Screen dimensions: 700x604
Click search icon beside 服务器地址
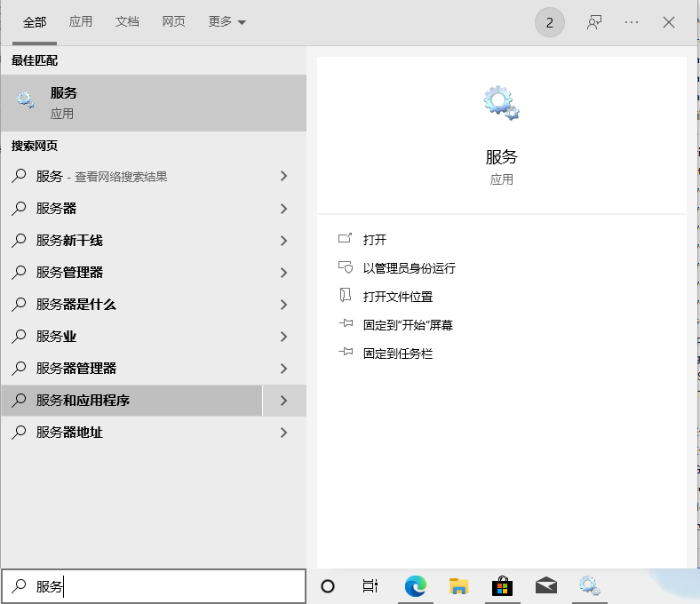19,433
